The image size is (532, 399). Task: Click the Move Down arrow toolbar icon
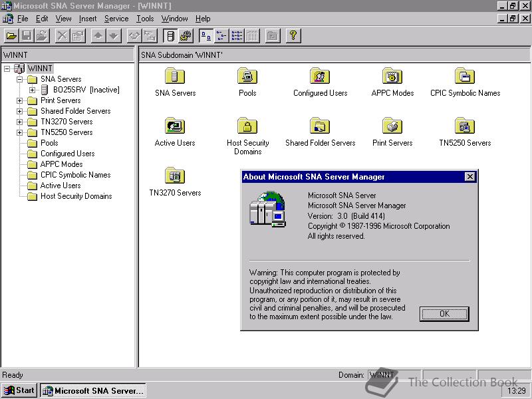click(114, 36)
